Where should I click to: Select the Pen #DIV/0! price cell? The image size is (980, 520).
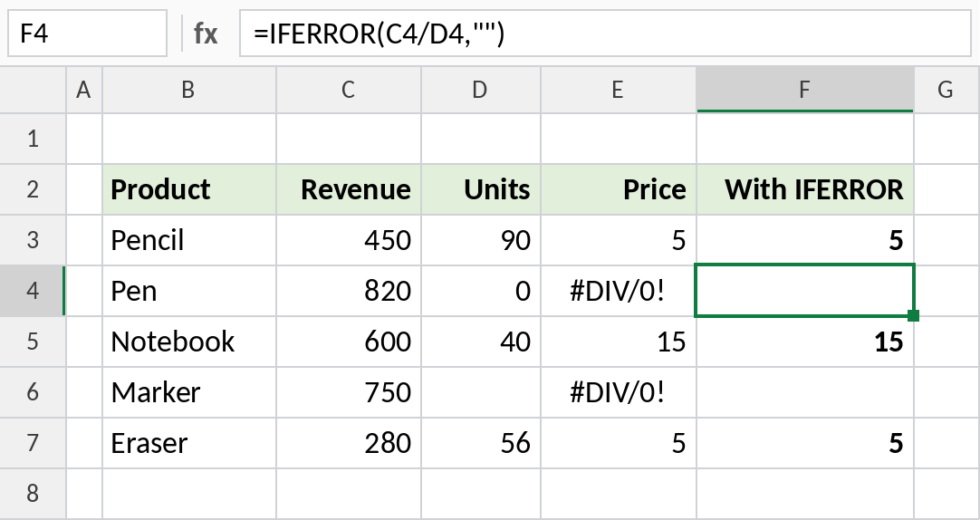tap(618, 291)
